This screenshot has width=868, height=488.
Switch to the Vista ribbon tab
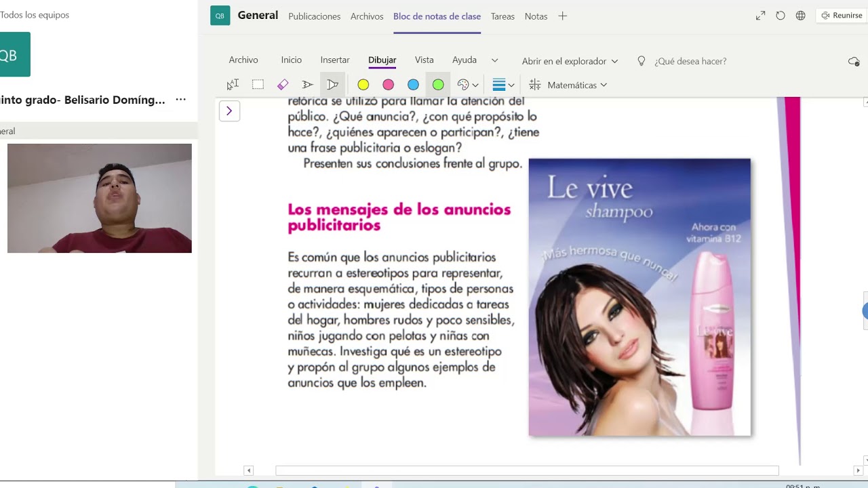(x=425, y=60)
